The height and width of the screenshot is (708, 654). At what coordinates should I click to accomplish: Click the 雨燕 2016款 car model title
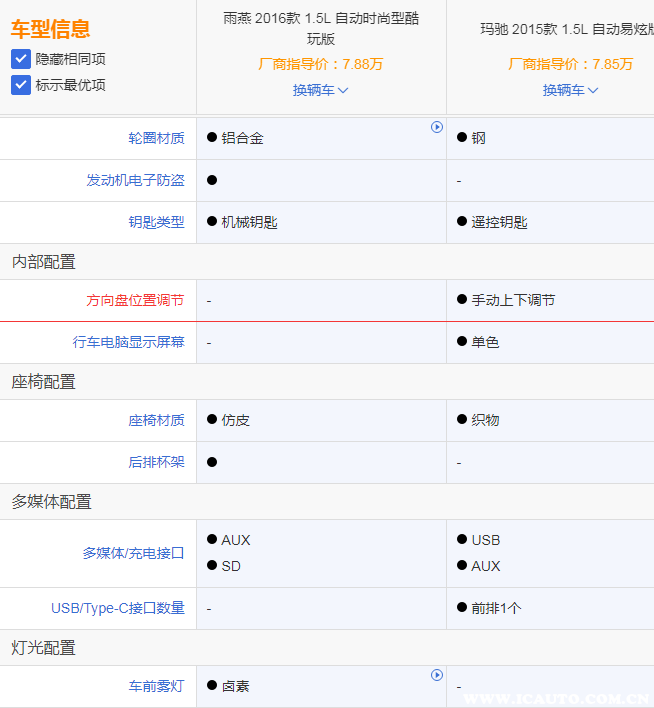320,29
